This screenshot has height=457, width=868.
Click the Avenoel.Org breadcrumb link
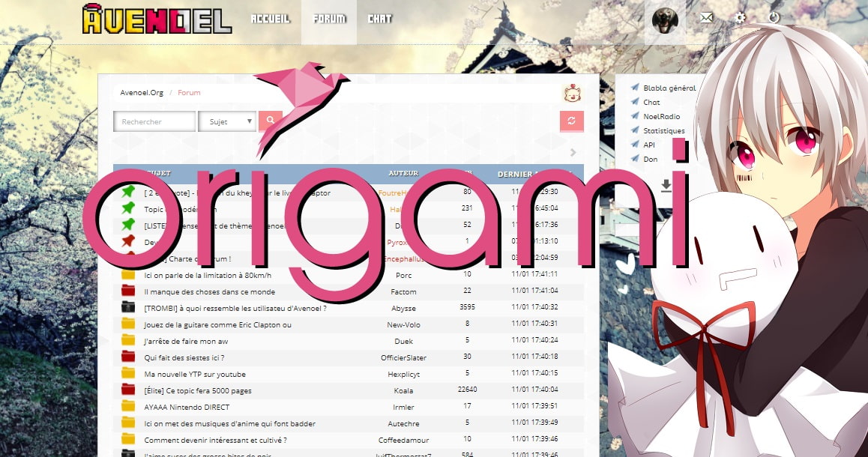[x=142, y=92]
